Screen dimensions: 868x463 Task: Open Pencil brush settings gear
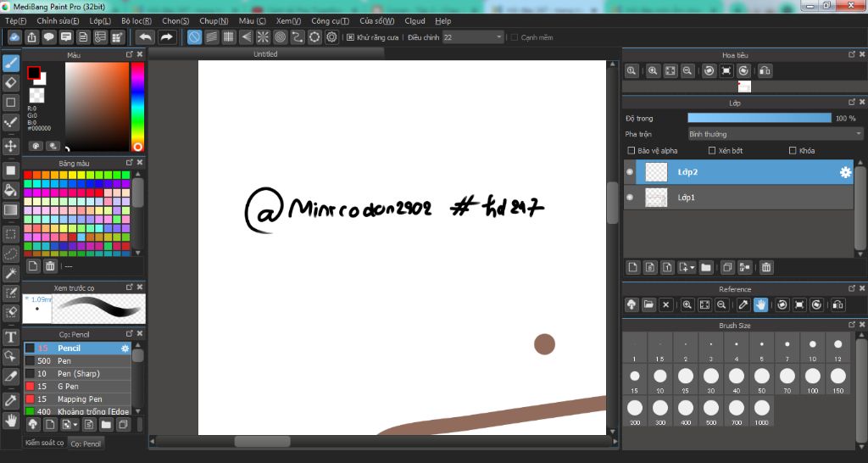tap(125, 349)
